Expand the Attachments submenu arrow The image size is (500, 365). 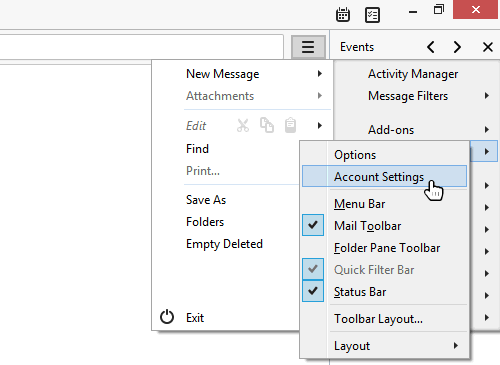tap(320, 96)
